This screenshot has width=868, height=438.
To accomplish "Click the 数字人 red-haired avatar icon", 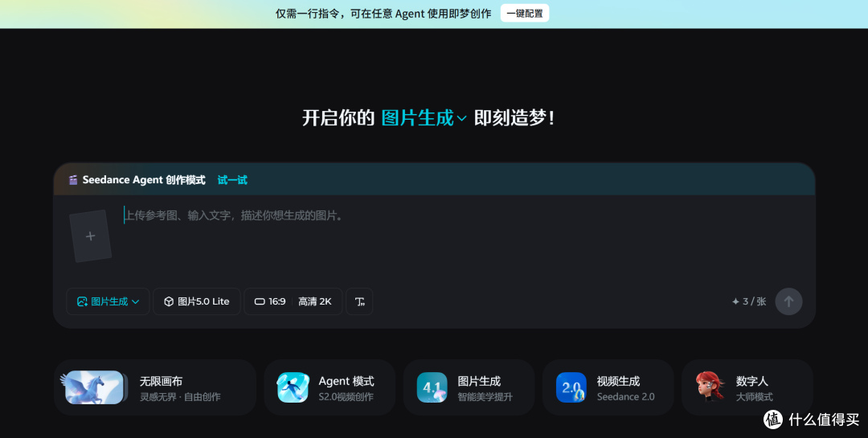I will click(710, 386).
